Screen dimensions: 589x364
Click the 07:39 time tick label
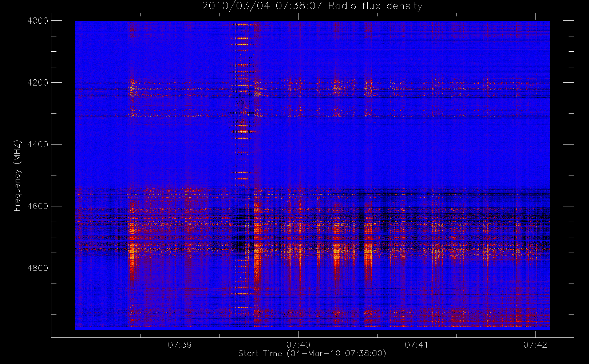(x=180, y=345)
